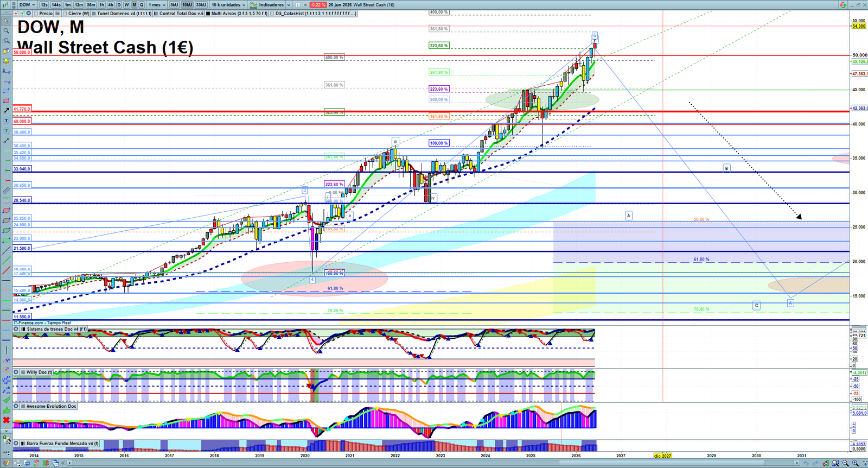Viewport: 868px width, 468px height.
Task: Select the D daily timeframe
Action: (x=119, y=5)
